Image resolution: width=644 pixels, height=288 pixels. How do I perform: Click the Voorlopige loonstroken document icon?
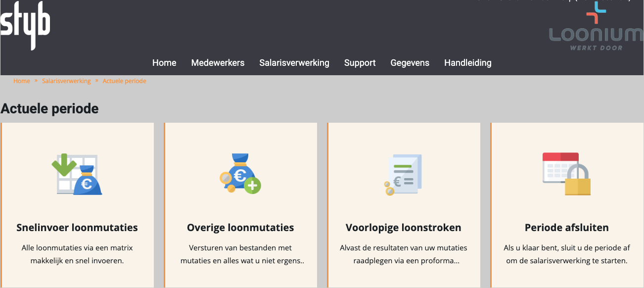[x=404, y=175]
